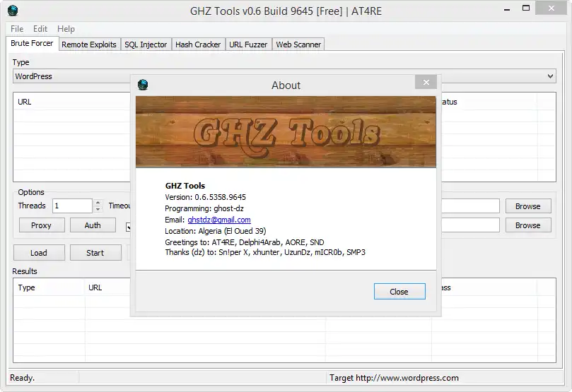Click the Programming: ghost-dz text
The width and height of the screenshot is (572, 392).
204,208
